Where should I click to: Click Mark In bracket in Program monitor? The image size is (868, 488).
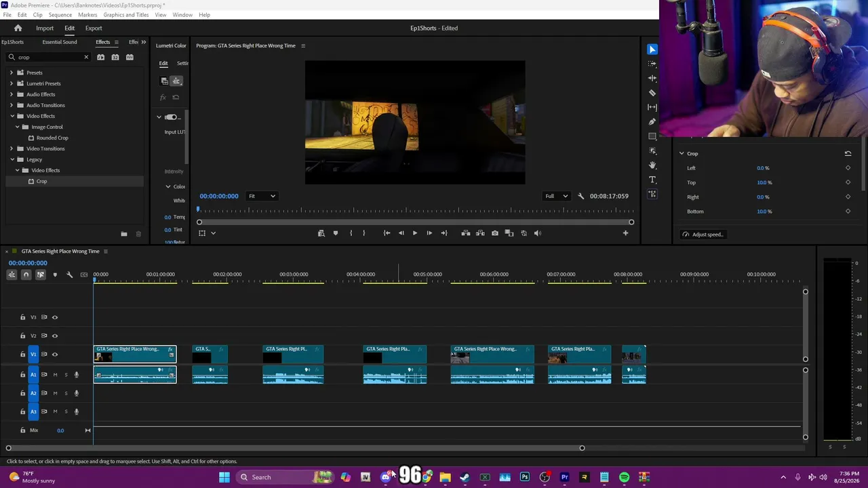(x=351, y=233)
